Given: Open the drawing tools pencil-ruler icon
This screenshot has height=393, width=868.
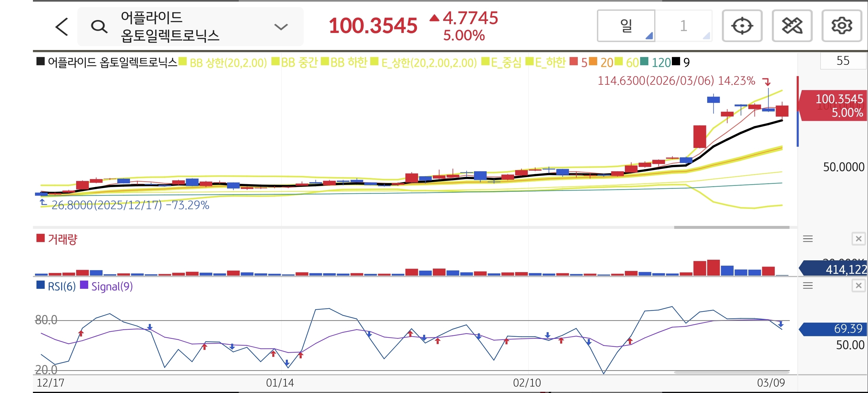Looking at the screenshot, I should coord(792,26).
